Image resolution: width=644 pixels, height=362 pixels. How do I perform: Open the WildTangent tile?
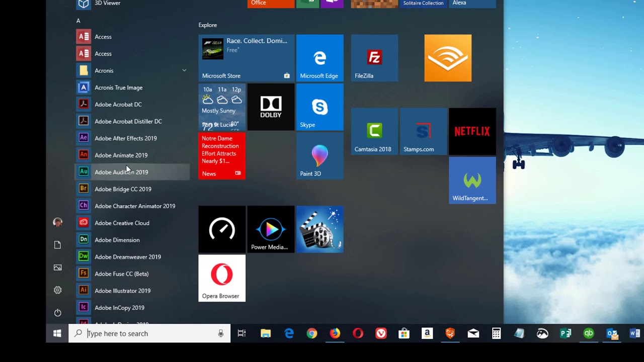(x=472, y=180)
